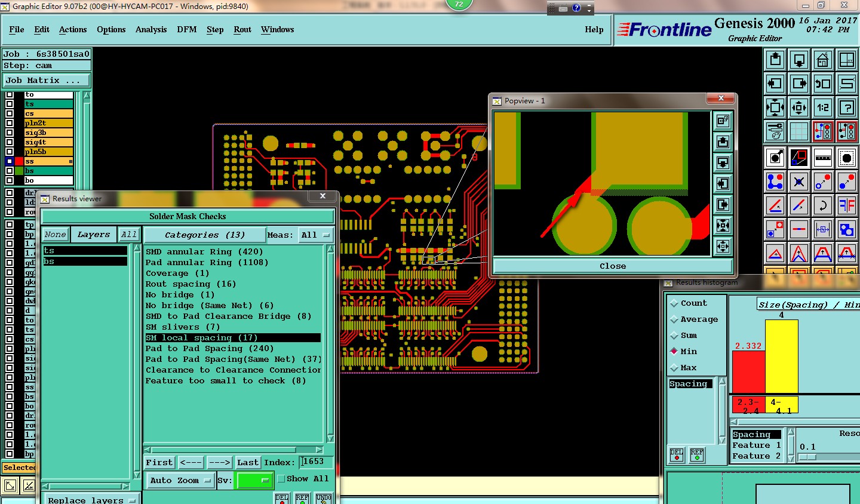The image size is (860, 504).
Task: Open the File menu
Action: pos(17,29)
